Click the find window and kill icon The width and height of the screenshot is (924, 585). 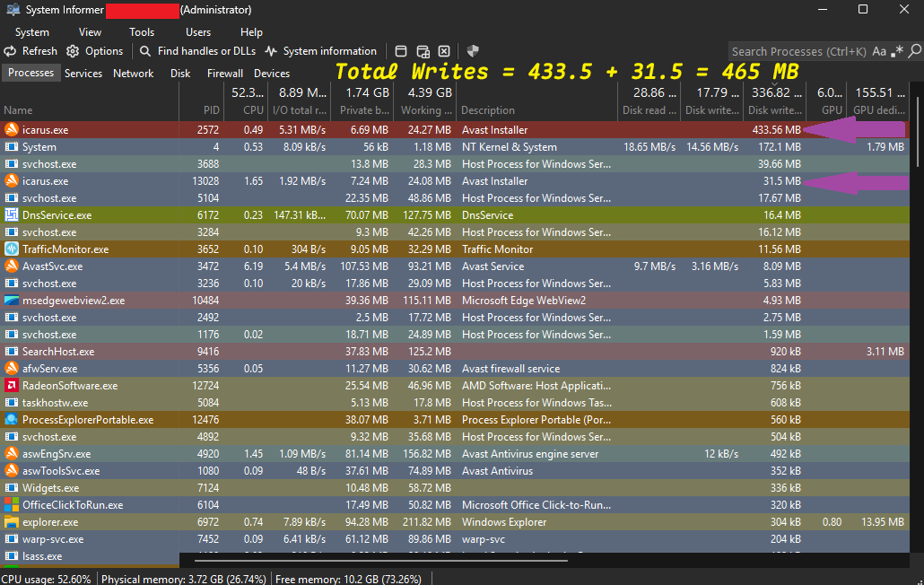tap(444, 51)
